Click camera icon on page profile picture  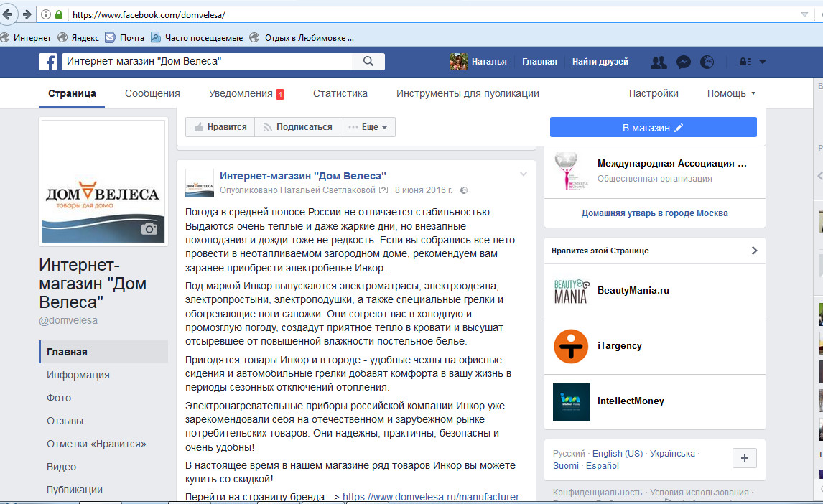149,228
